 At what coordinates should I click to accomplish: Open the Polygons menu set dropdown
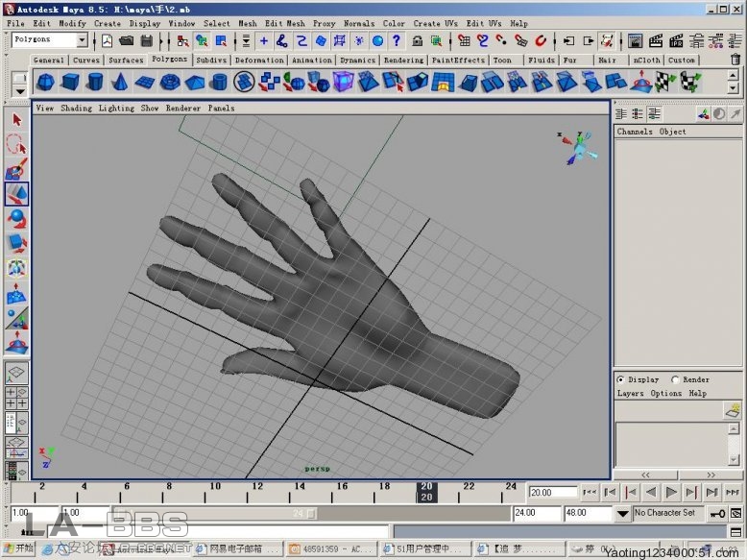pos(81,40)
